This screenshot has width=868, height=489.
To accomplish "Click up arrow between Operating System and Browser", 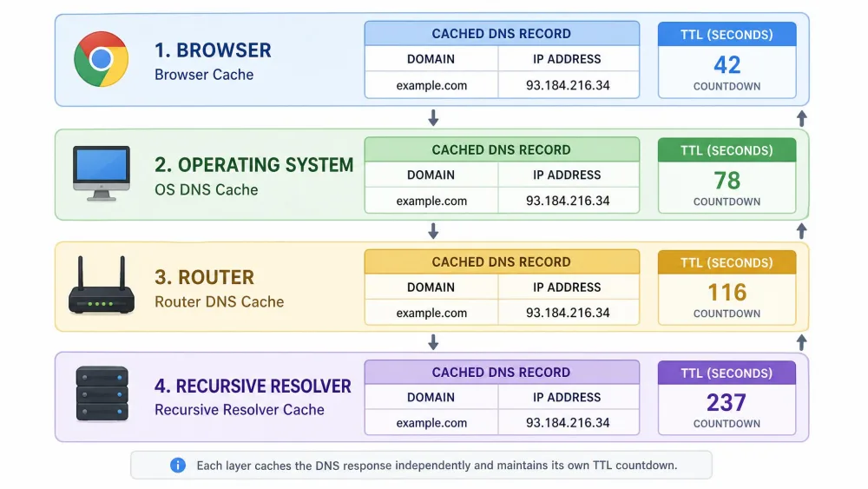I will click(801, 118).
